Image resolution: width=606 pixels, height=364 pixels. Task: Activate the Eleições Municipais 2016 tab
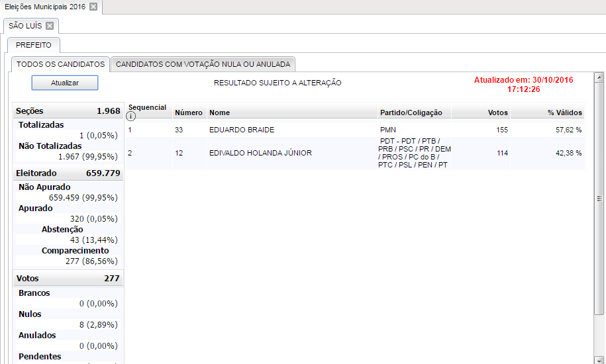coord(44,7)
